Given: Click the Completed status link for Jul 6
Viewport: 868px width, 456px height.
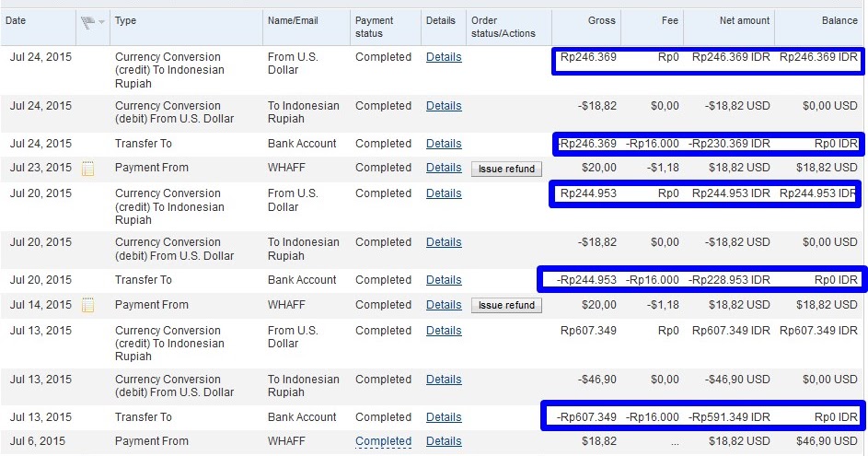Looking at the screenshot, I should pyautogui.click(x=383, y=441).
